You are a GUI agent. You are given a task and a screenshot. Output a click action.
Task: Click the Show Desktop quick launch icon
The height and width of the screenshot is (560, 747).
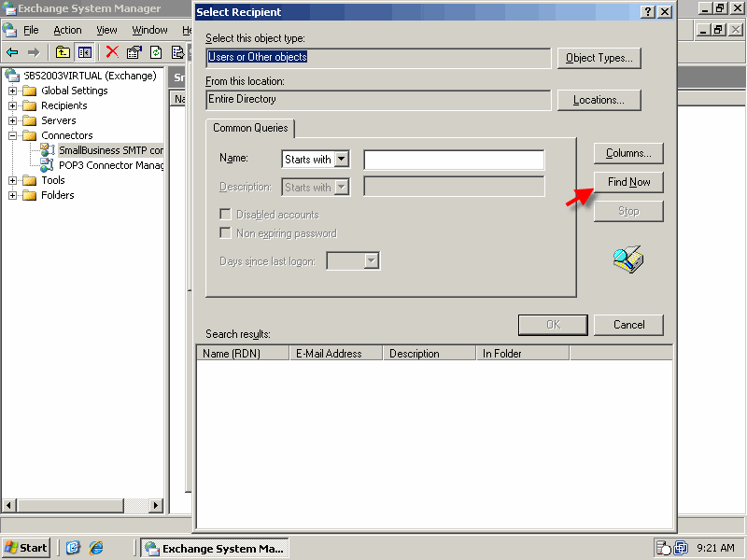click(x=73, y=548)
